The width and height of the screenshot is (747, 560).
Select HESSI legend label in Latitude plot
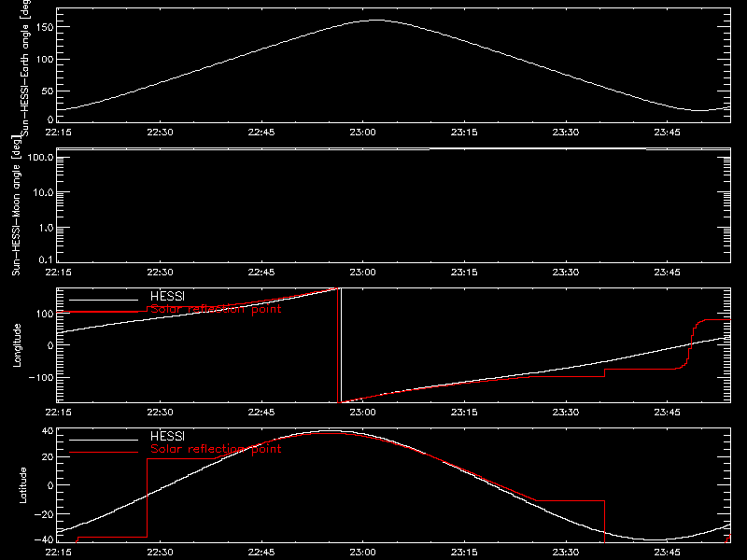[x=167, y=436]
